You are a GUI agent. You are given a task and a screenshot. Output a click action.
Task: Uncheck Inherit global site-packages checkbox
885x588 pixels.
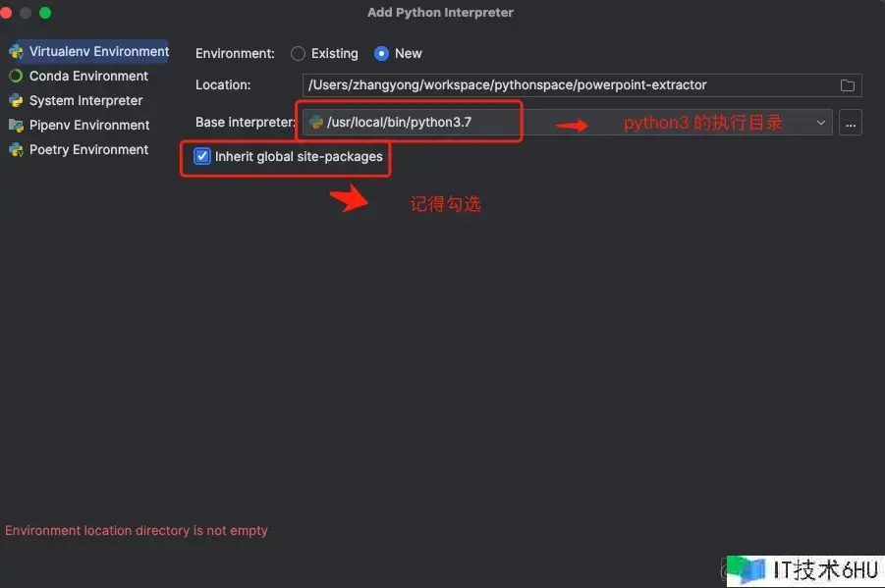pyautogui.click(x=202, y=156)
